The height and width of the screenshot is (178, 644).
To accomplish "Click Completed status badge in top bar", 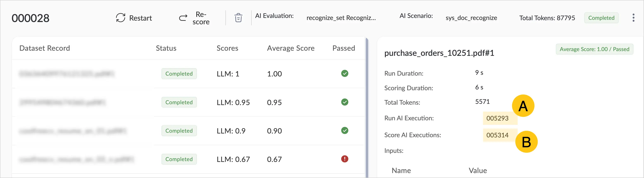I will (601, 18).
